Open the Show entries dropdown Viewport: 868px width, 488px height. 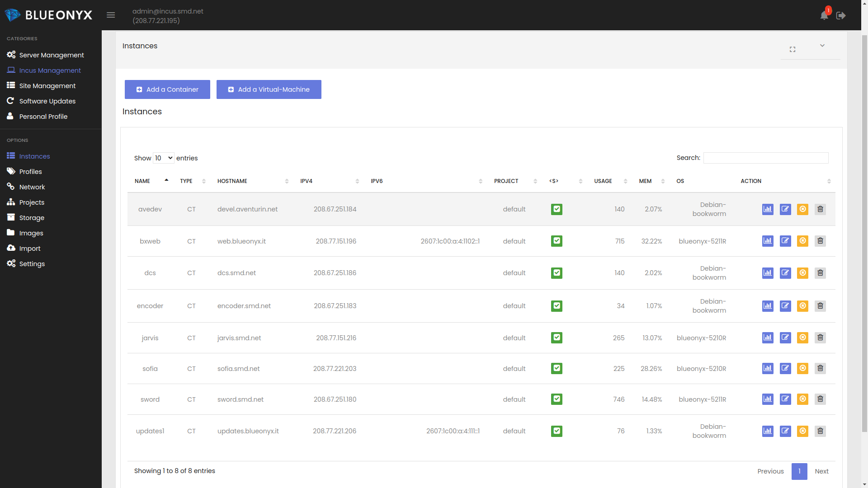click(x=163, y=158)
